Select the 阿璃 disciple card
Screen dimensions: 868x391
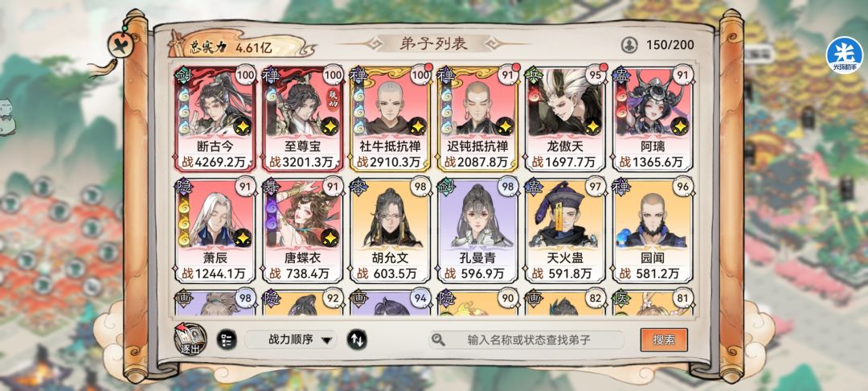point(652,120)
